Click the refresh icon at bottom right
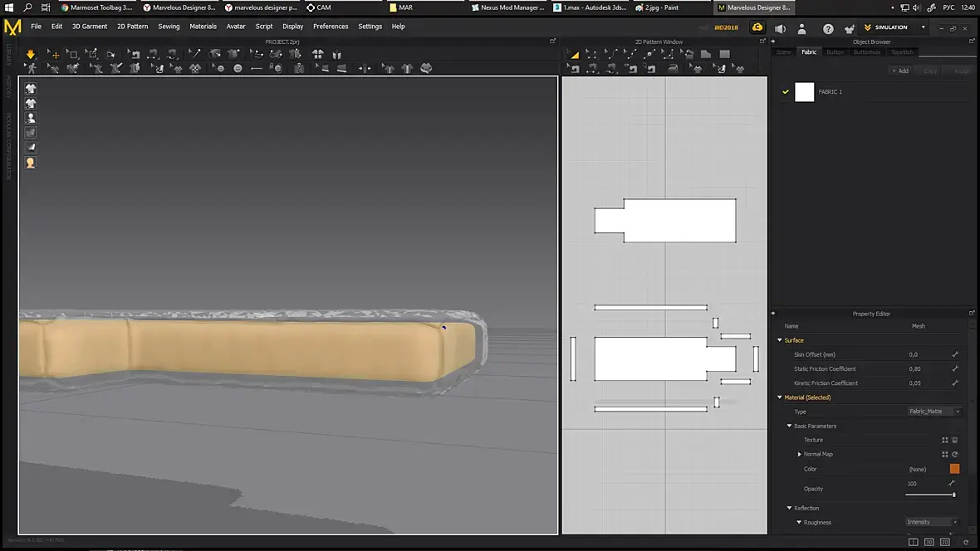The image size is (980, 551). pyautogui.click(x=966, y=542)
